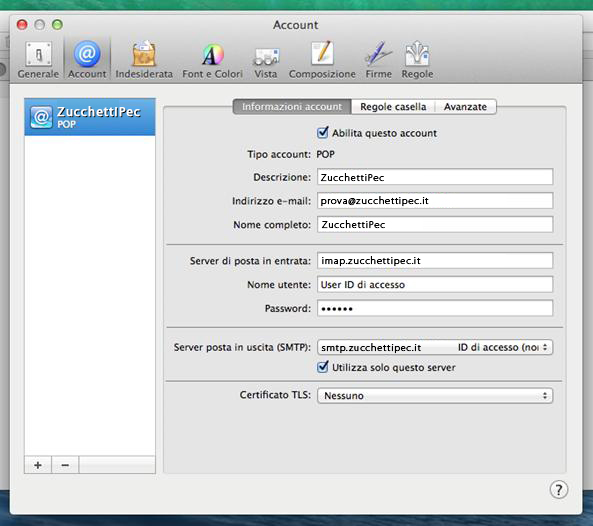This screenshot has width=593, height=526.
Task: Switch to Informazioni account tab
Action: pyautogui.click(x=292, y=107)
